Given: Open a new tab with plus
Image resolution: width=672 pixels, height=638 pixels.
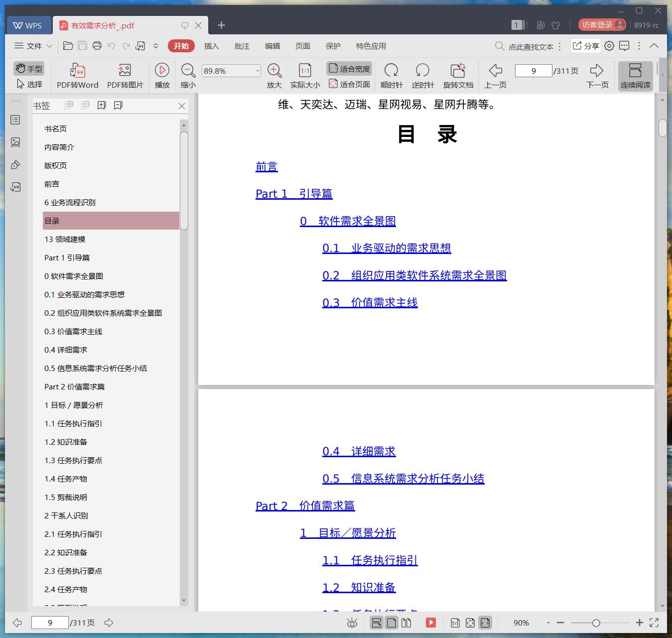Looking at the screenshot, I should (221, 25).
